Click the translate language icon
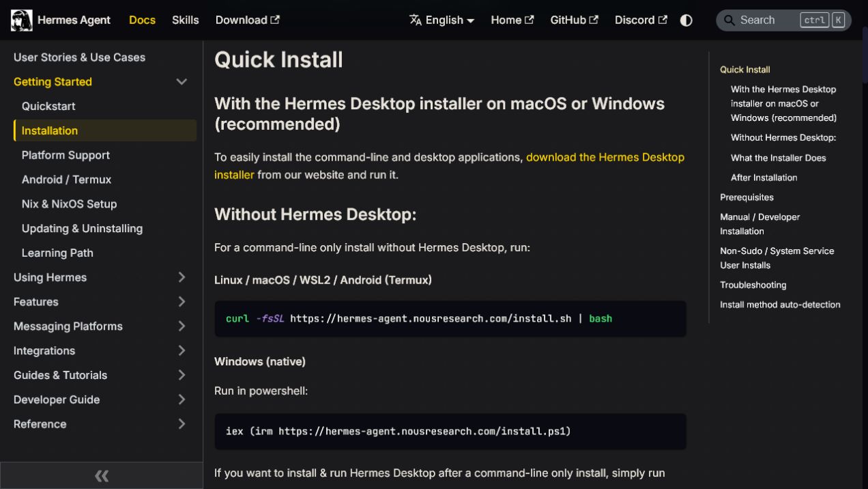The height and width of the screenshot is (489, 868). point(416,20)
